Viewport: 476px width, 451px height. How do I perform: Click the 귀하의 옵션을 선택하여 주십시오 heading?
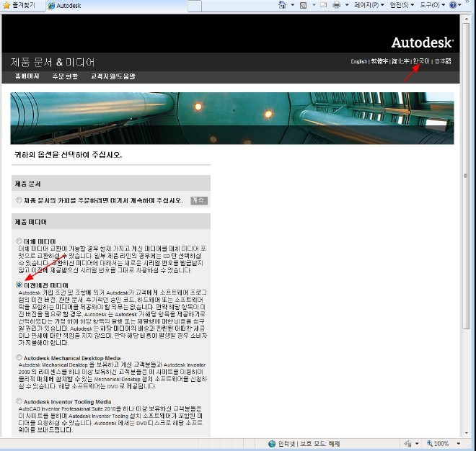click(68, 155)
